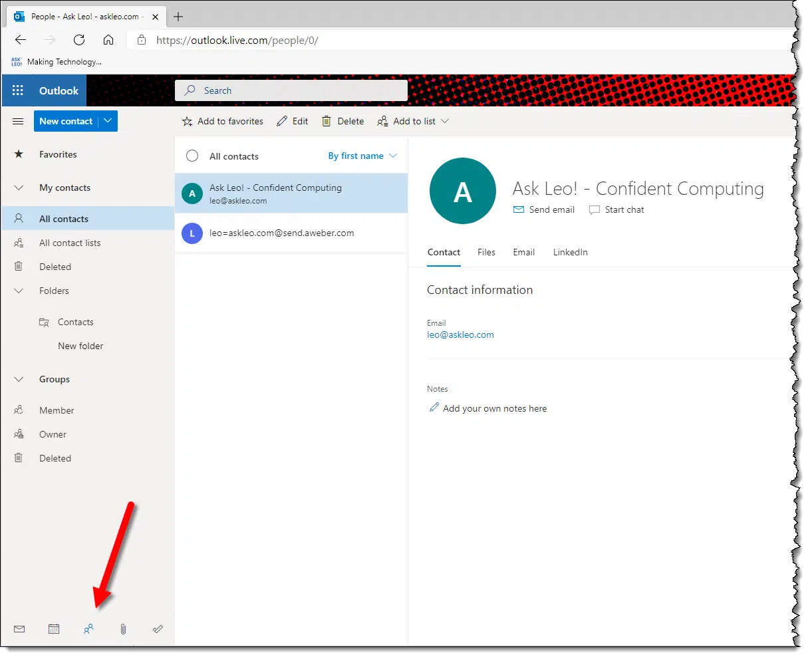Open To Do checkmark icon
The image size is (812, 657).
click(x=158, y=629)
